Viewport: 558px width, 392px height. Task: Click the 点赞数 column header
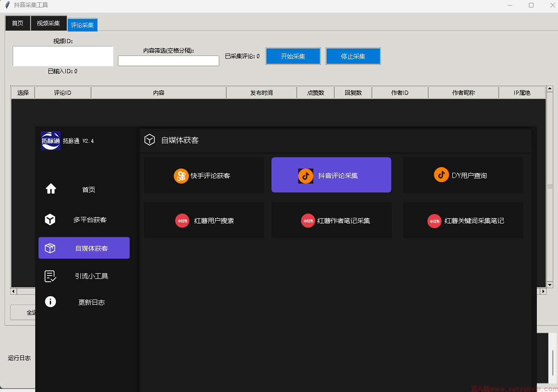[316, 92]
